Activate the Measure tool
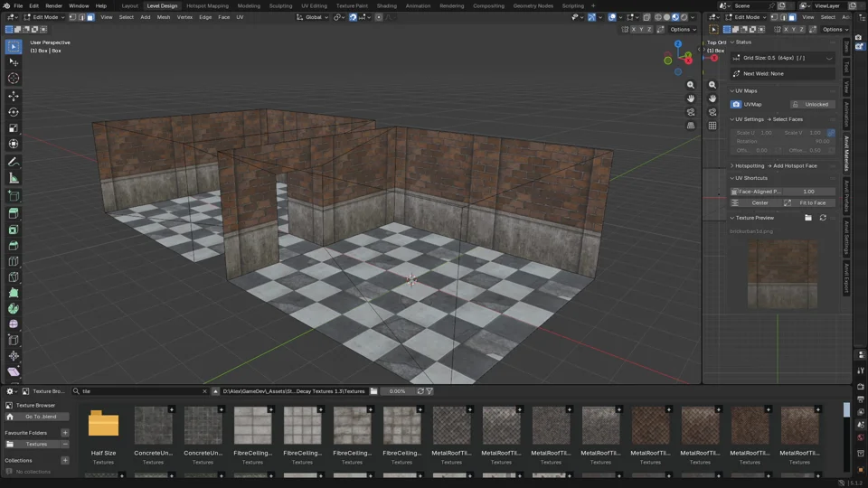 click(14, 178)
